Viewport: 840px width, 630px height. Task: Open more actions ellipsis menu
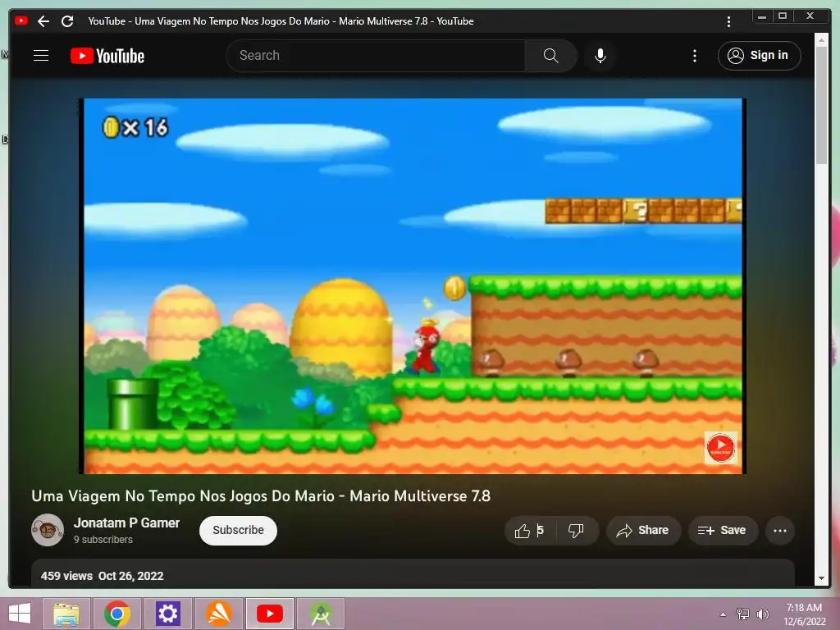780,531
